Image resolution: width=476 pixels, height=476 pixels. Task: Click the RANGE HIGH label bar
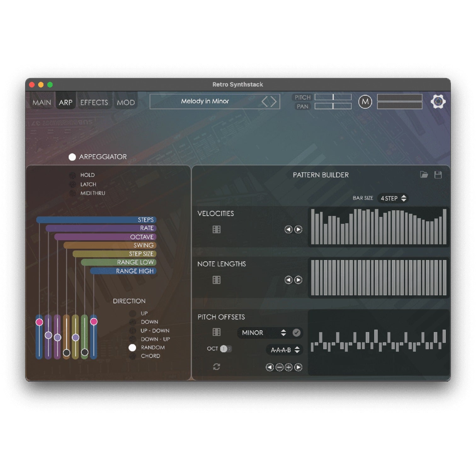[123, 271]
